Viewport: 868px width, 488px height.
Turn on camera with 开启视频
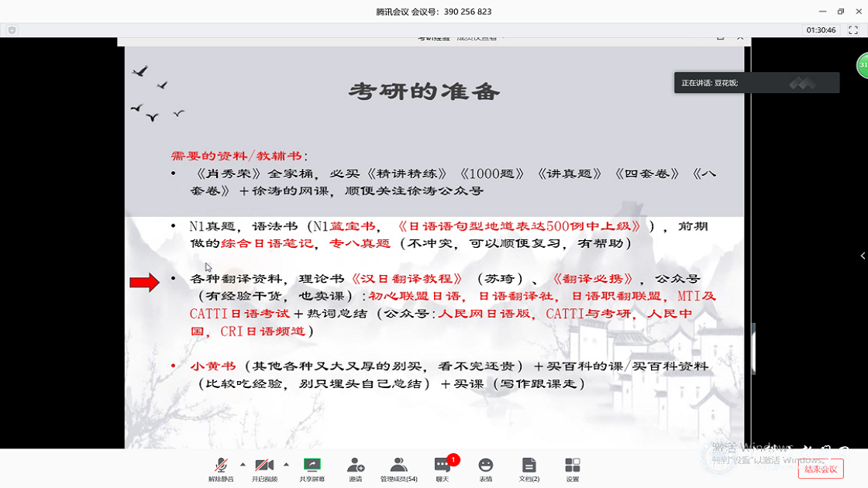(x=264, y=468)
